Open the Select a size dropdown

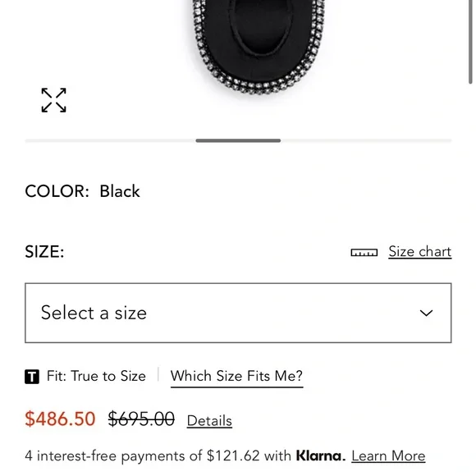point(238,313)
